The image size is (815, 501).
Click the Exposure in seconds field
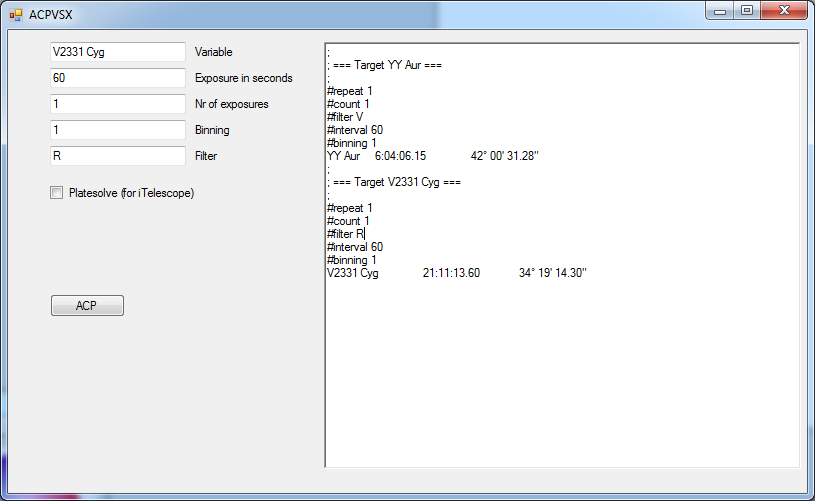coord(118,78)
